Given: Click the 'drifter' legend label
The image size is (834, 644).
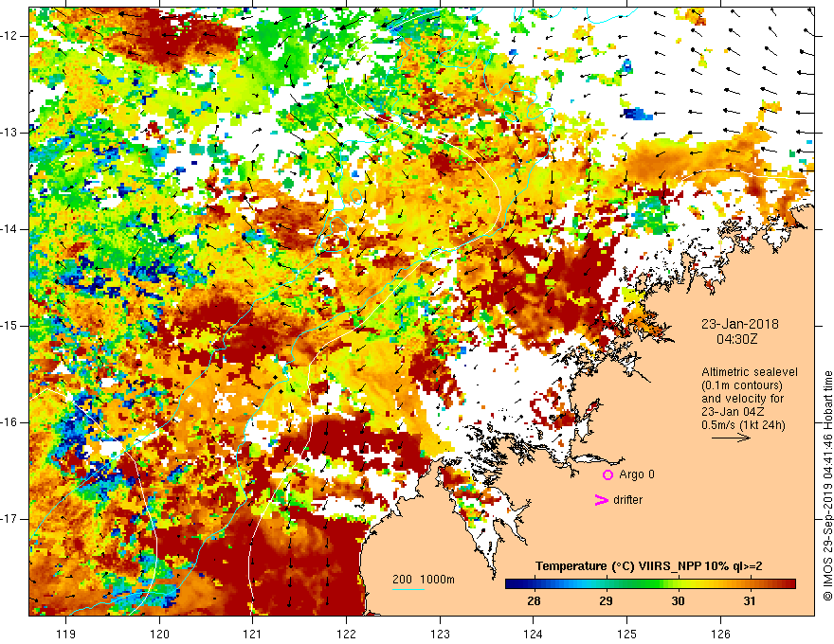Looking at the screenshot, I should click(x=627, y=500).
